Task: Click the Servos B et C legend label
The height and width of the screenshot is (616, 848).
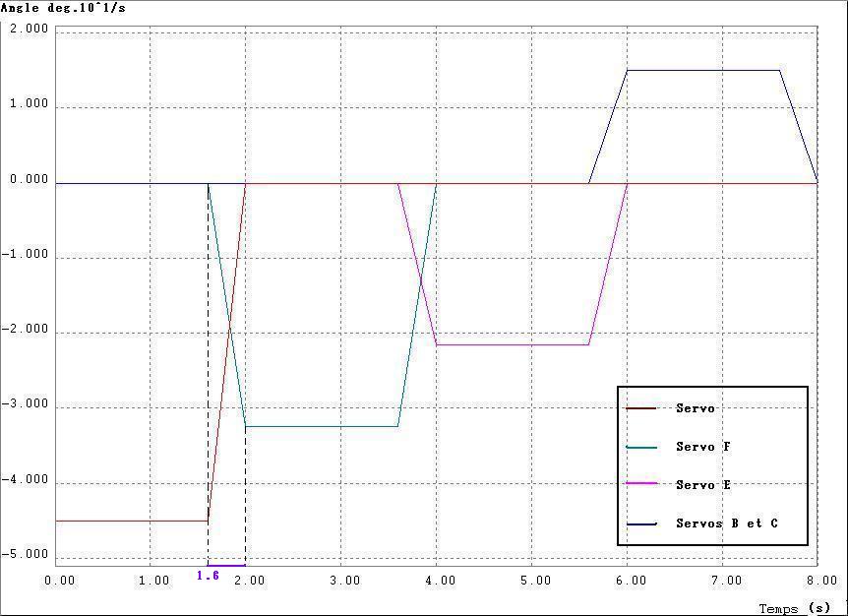Action: tap(726, 524)
